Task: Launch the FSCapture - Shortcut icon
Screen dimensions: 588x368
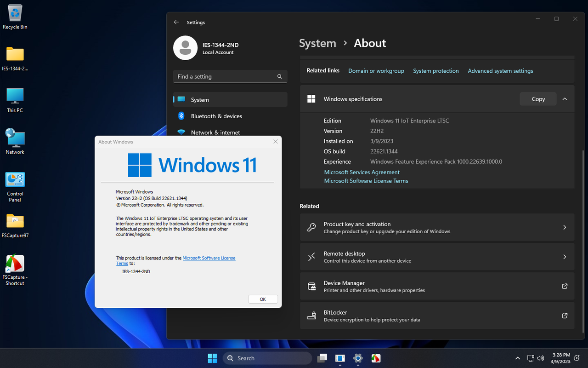Action: [15, 270]
